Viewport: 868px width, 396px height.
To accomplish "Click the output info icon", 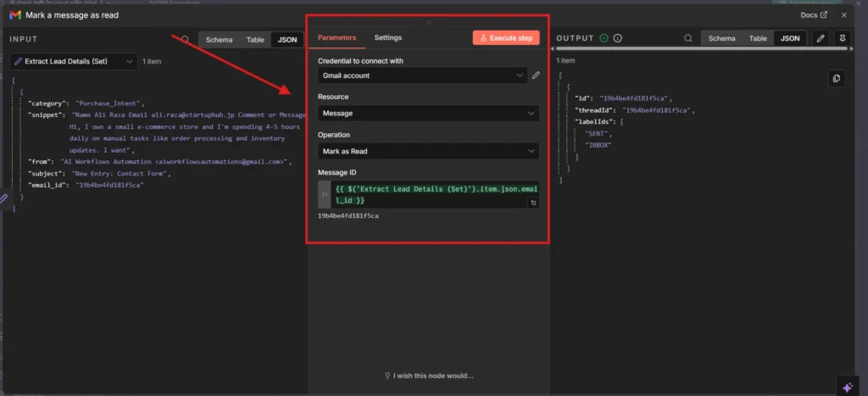I will [618, 38].
